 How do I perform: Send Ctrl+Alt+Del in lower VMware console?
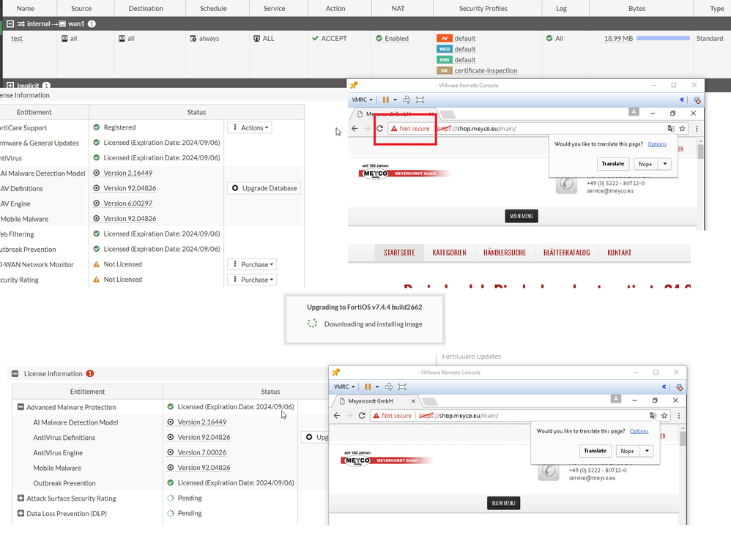click(389, 387)
